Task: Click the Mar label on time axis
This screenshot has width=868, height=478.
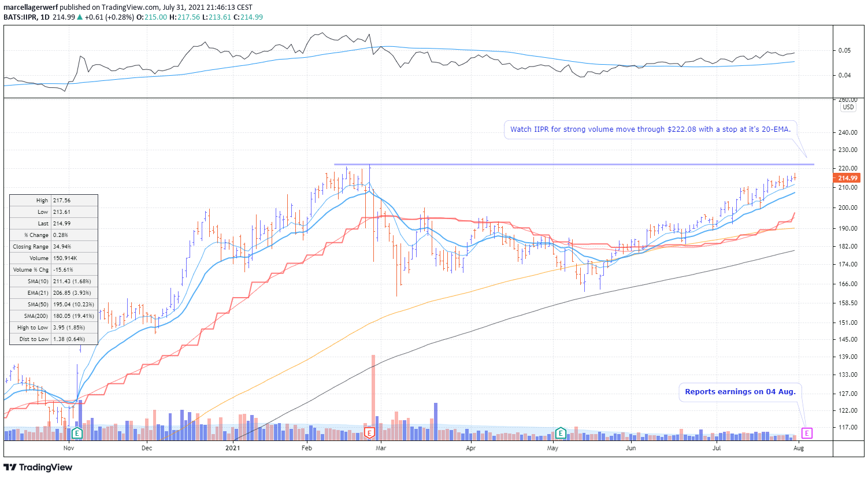Action: pos(381,448)
